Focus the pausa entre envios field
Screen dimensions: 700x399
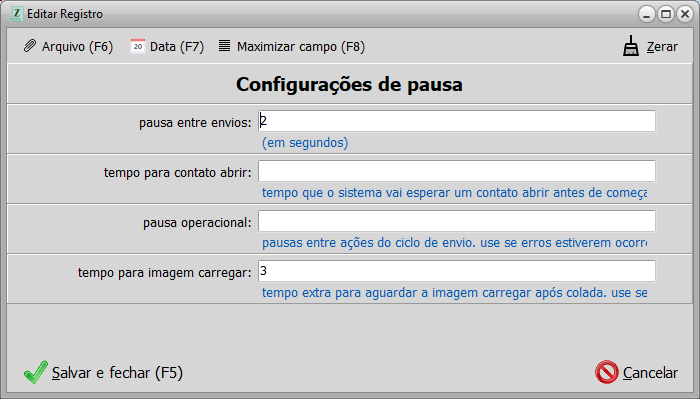[457, 121]
